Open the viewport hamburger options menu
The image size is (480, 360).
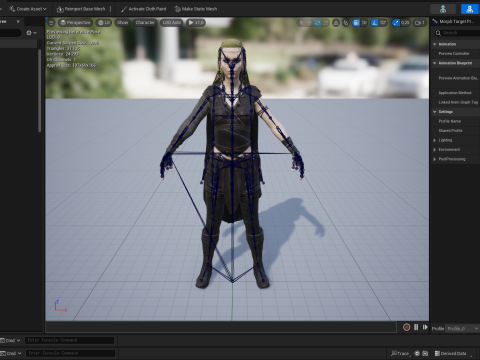51,23
